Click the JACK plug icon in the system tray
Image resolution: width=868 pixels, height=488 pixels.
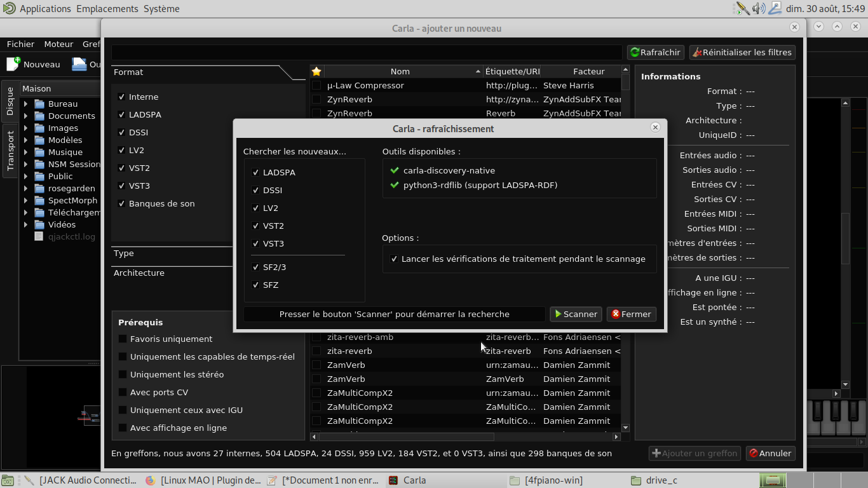point(742,8)
